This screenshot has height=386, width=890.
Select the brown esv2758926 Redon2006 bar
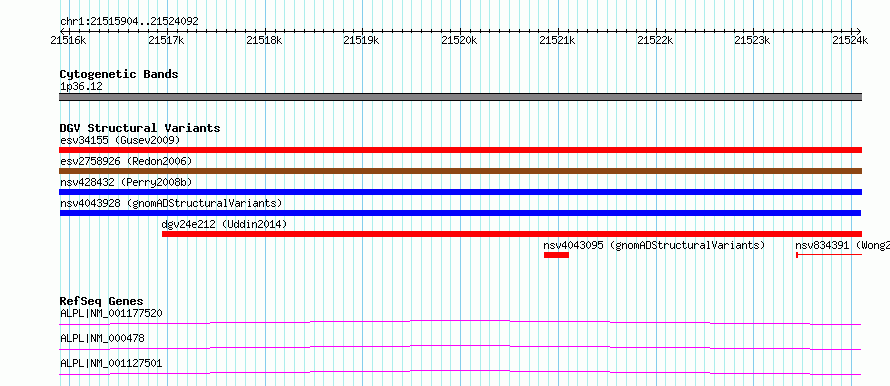(460, 171)
